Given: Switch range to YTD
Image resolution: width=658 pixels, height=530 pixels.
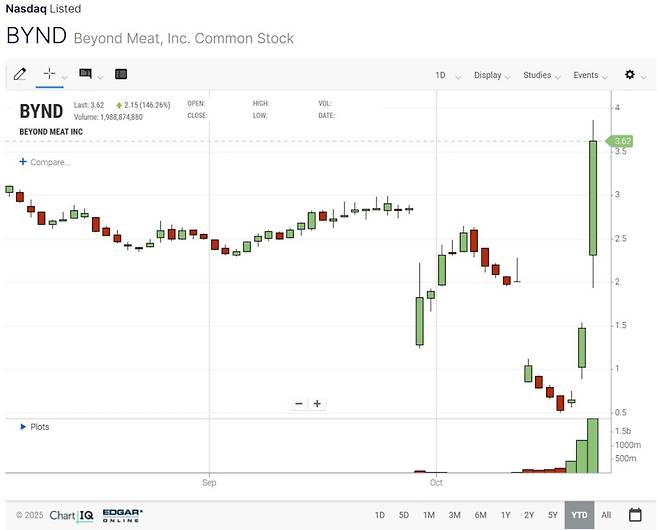Looking at the screenshot, I should tap(578, 515).
